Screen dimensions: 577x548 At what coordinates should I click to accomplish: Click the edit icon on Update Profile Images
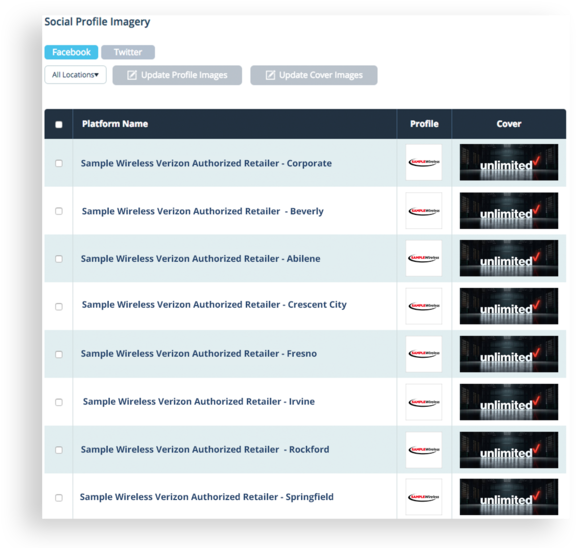coord(132,75)
